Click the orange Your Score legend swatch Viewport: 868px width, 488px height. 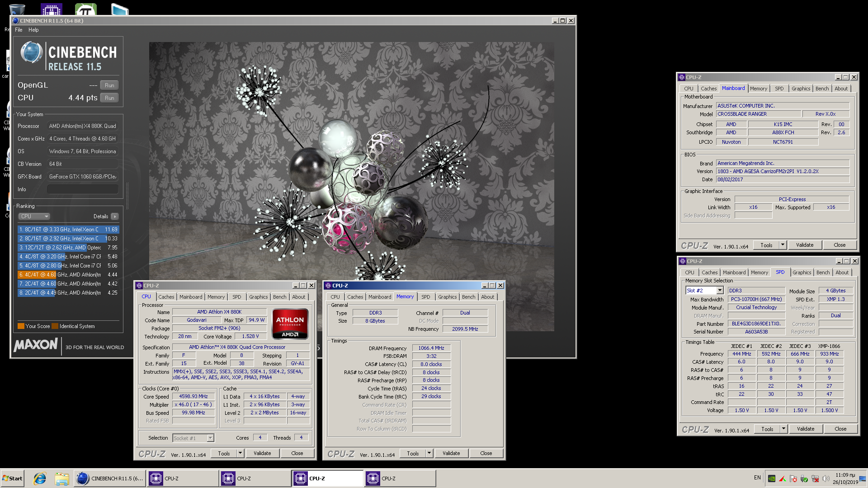(x=21, y=326)
